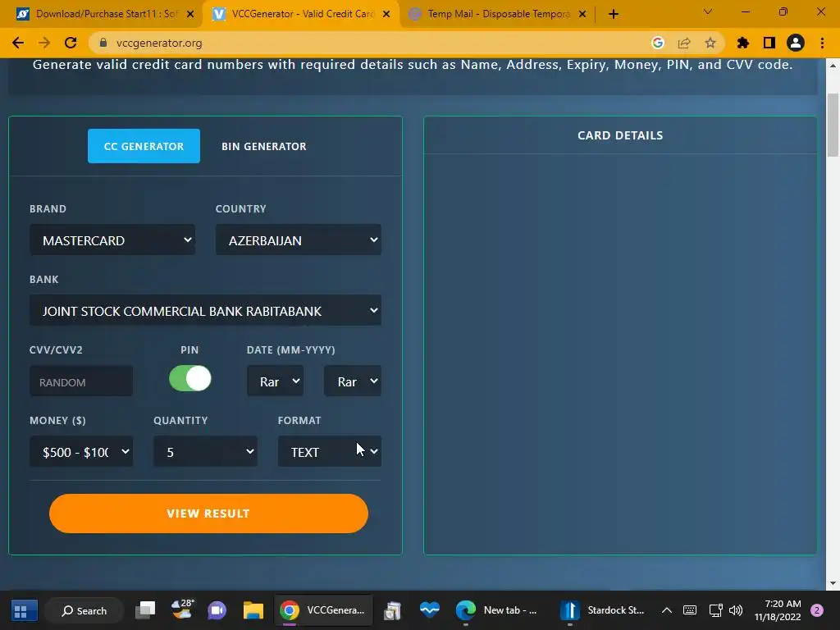Open clock showing 7:20 AM
840x630 pixels.
[778, 610]
